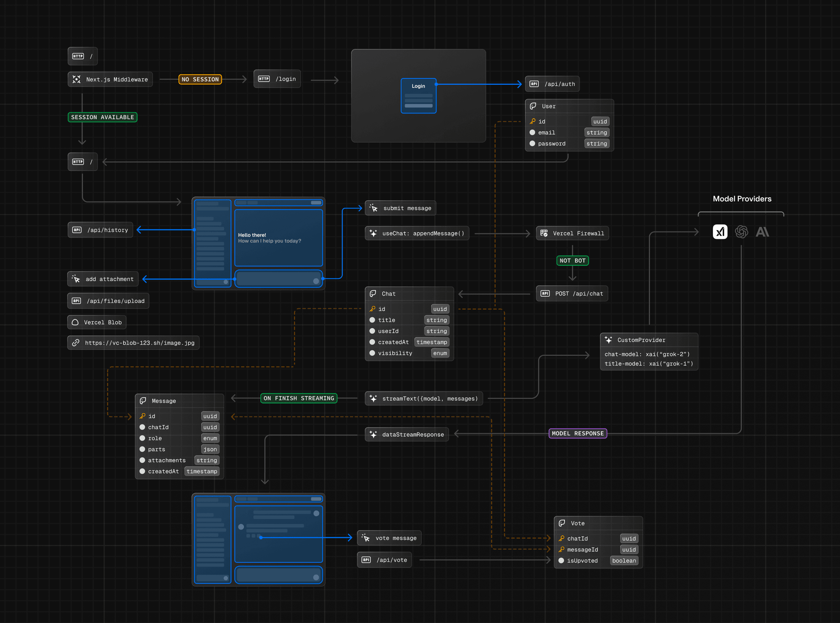Click the NOT BOT badge below Vercel Firewall

pyautogui.click(x=572, y=261)
